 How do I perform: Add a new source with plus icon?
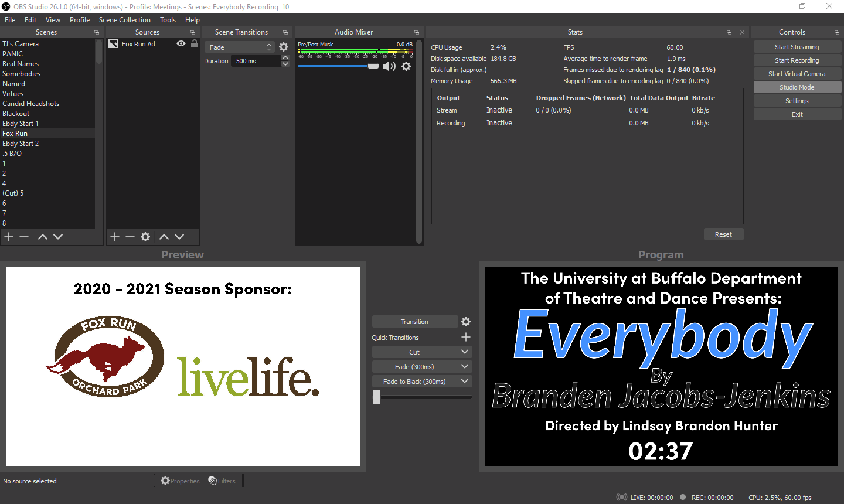[x=115, y=237]
